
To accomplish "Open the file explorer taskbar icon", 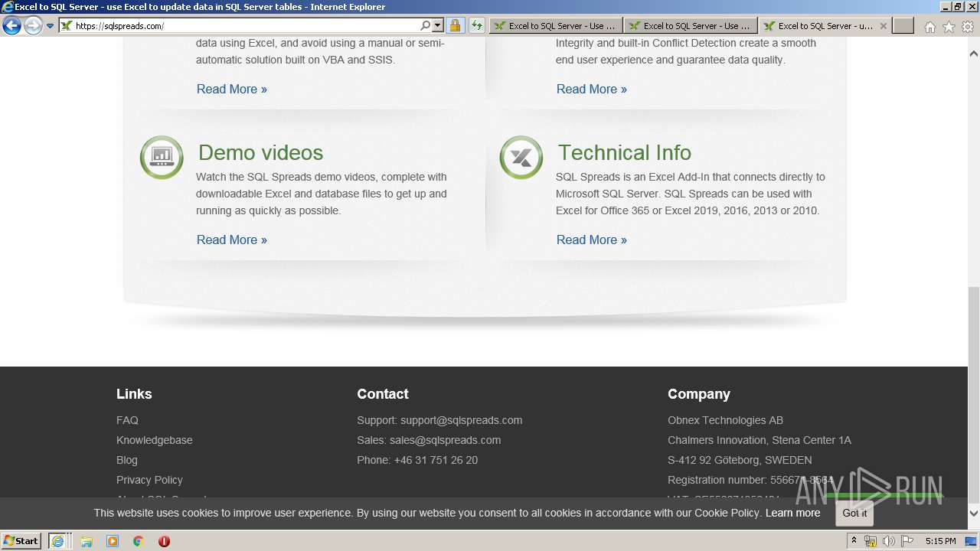I will [x=87, y=541].
